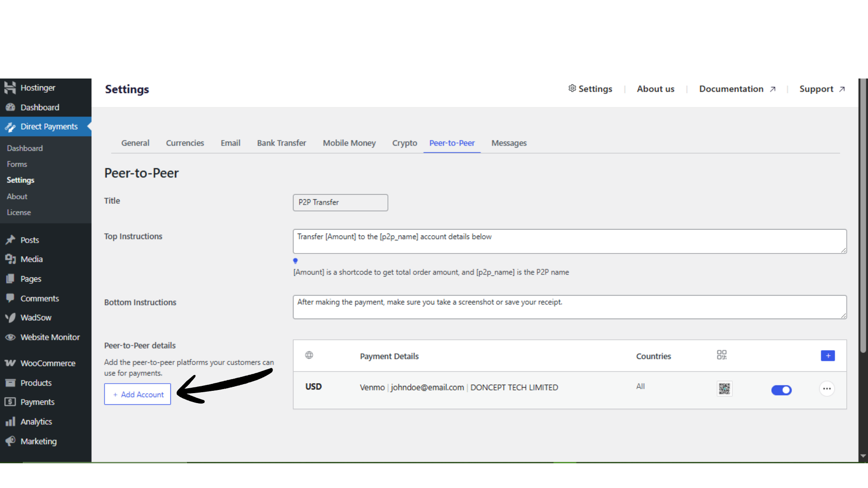Click the blue hint marker under Top Instructions
Viewport: 868px width, 488px height.
(x=296, y=261)
